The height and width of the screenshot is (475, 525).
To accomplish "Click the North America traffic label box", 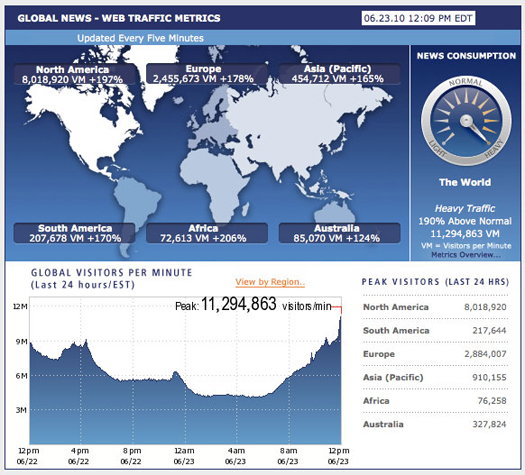I will click(x=74, y=74).
